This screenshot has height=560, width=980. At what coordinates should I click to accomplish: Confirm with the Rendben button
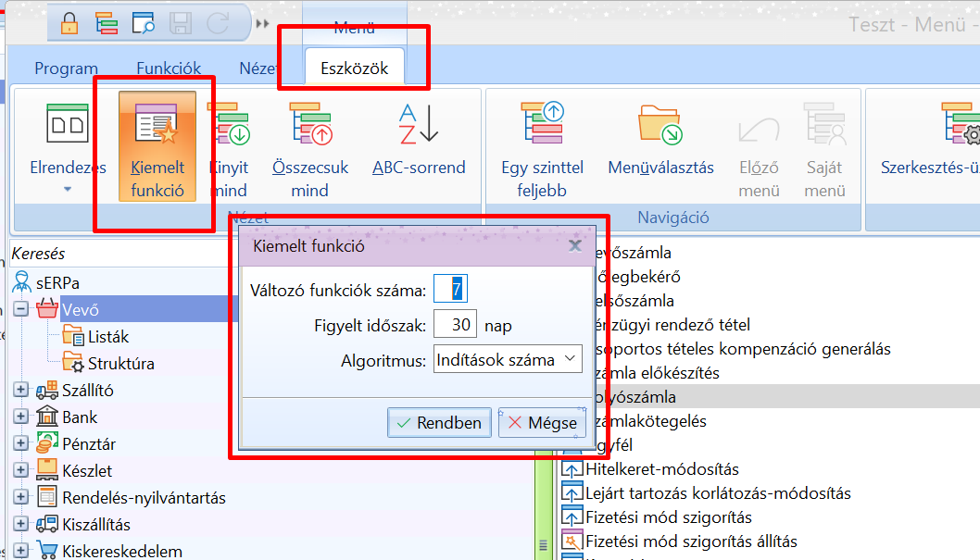point(439,423)
